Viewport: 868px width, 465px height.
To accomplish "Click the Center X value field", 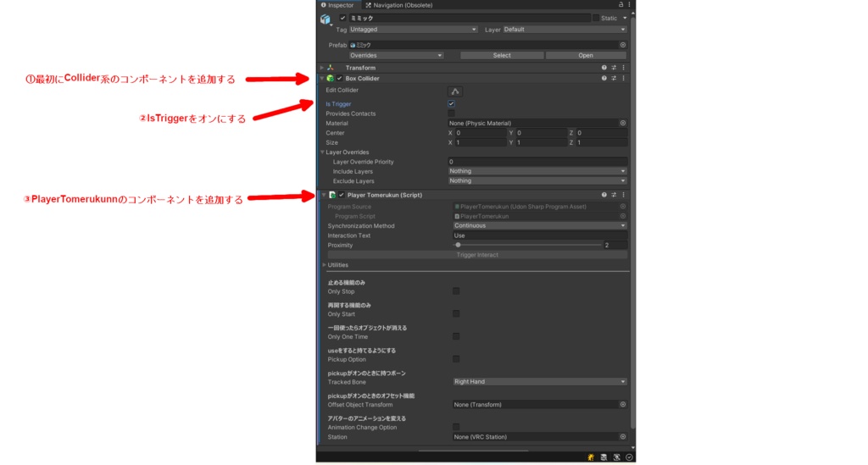I will coord(481,133).
